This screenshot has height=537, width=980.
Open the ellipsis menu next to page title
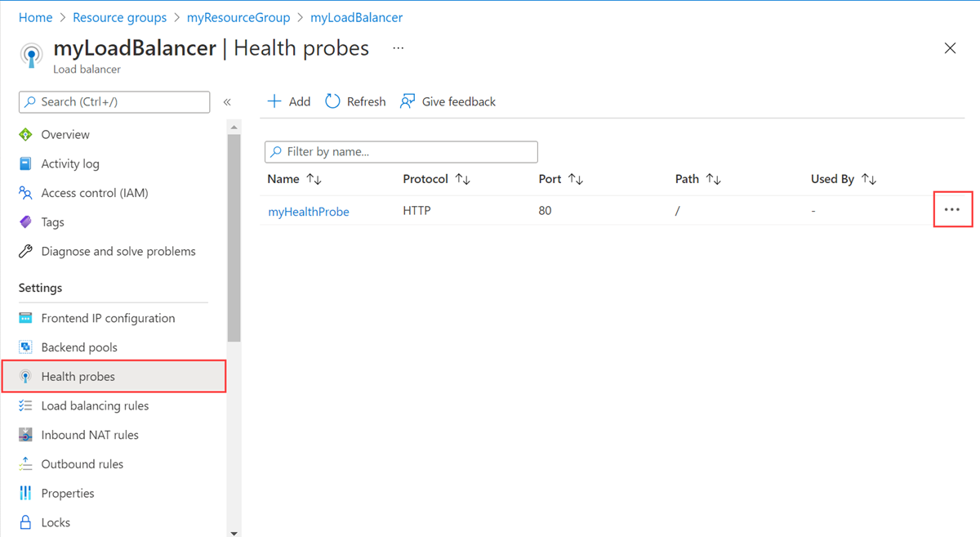(398, 48)
